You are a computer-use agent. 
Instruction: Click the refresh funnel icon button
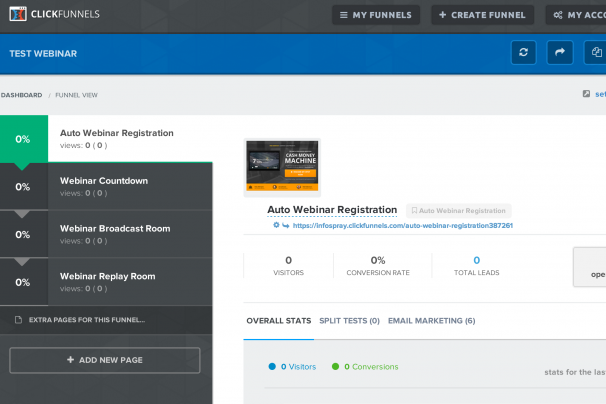pyautogui.click(x=523, y=53)
